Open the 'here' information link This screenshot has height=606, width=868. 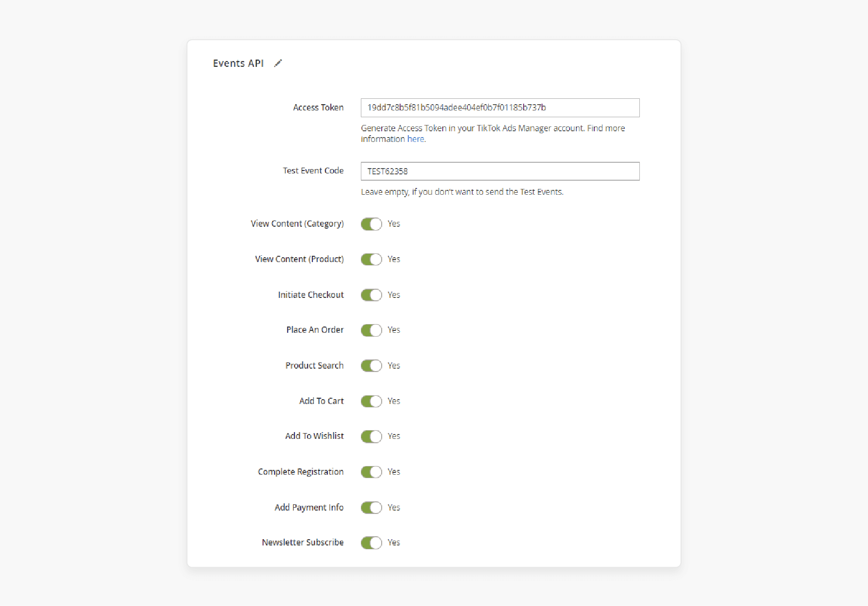(x=416, y=139)
